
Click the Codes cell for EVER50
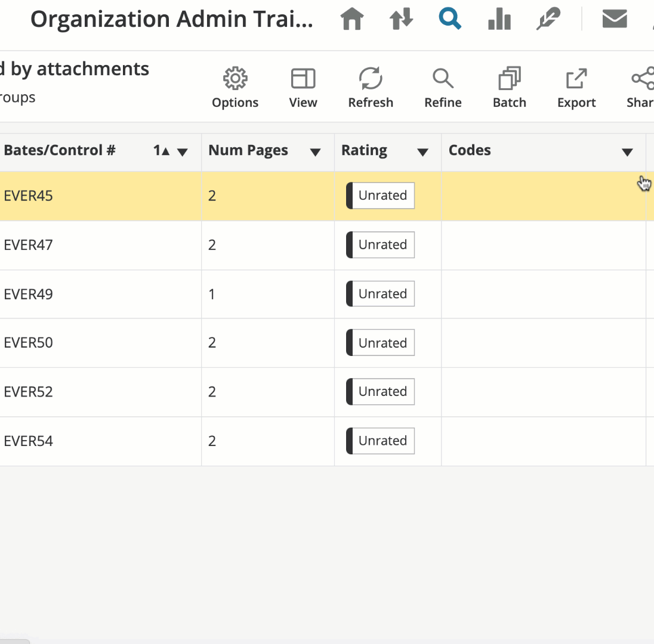point(544,343)
